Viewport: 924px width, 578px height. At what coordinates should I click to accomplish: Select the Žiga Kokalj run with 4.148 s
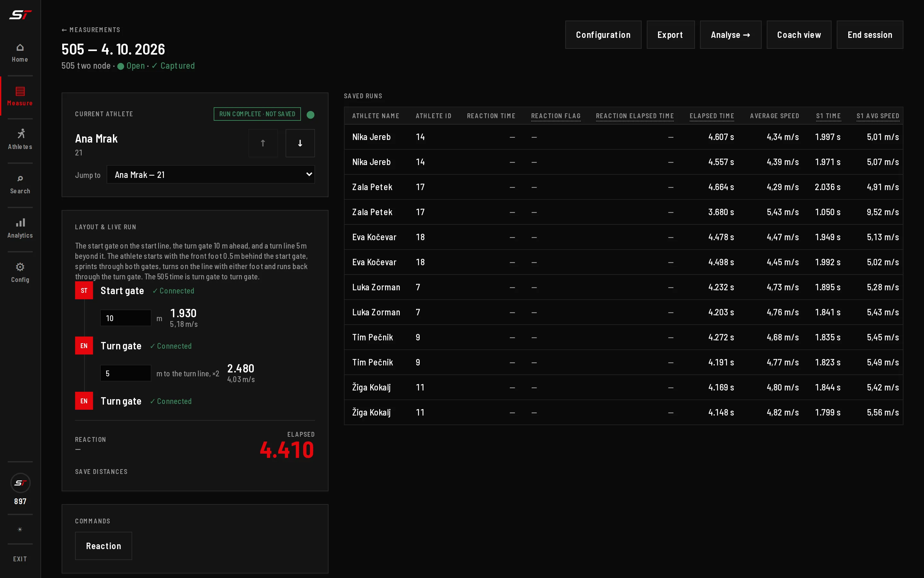coord(623,413)
